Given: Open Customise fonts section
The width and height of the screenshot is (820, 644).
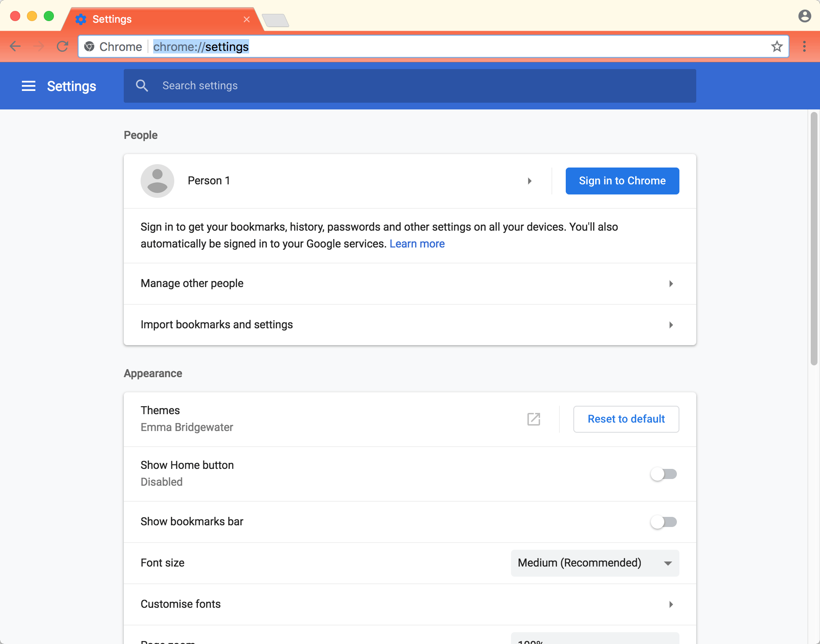Looking at the screenshot, I should coord(410,604).
